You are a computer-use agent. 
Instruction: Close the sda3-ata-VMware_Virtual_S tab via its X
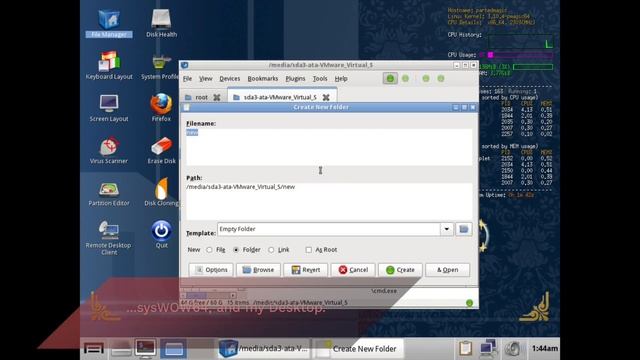point(326,97)
